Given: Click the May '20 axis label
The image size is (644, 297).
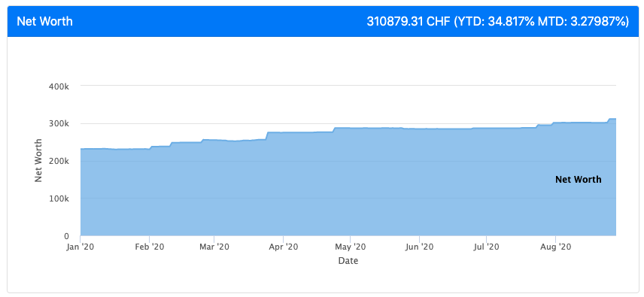Looking at the screenshot, I should 350,247.
